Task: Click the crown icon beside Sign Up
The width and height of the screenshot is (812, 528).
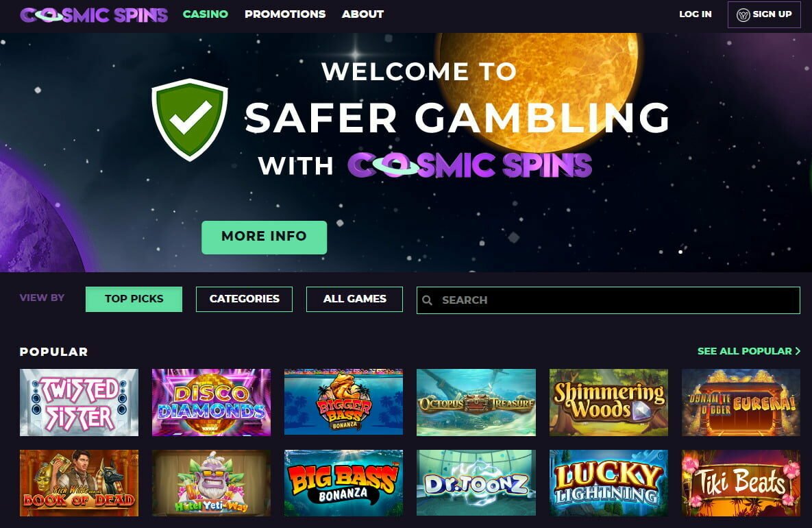Action: pos(743,15)
